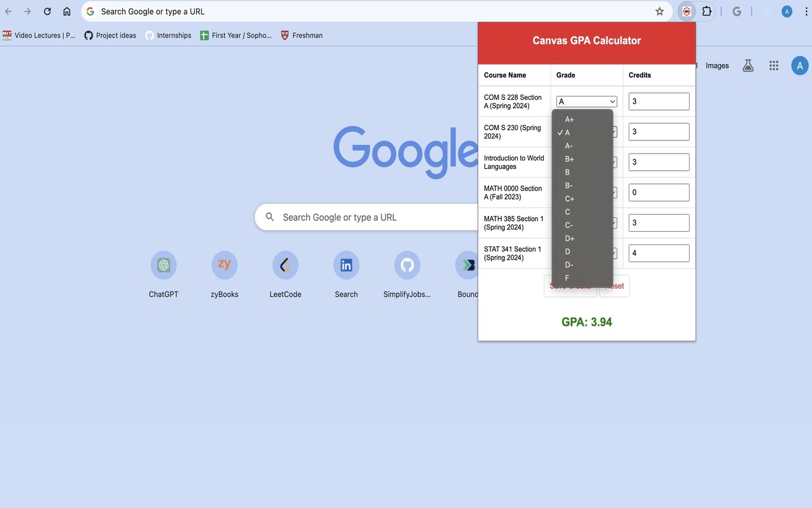Open the LinkedIn Search shortcut
The width and height of the screenshot is (812, 508).
pyautogui.click(x=346, y=265)
